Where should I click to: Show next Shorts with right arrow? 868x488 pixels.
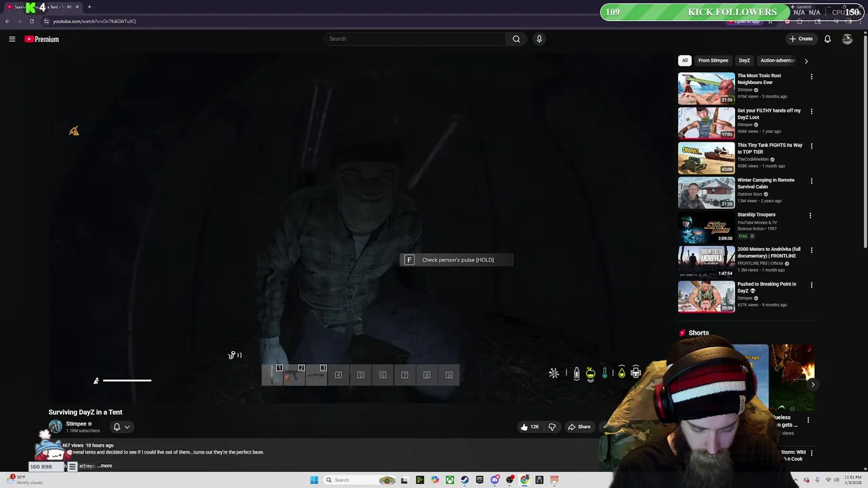812,384
